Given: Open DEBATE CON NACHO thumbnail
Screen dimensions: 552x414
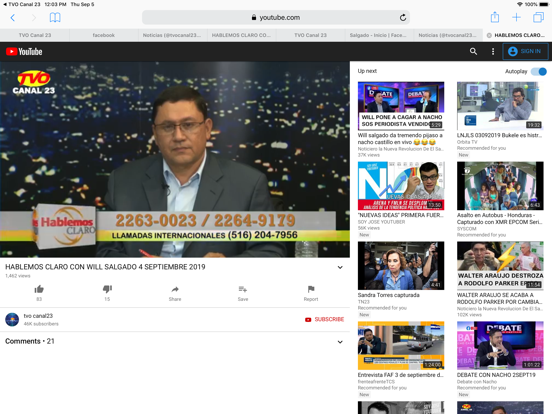Looking at the screenshot, I should pyautogui.click(x=500, y=346).
